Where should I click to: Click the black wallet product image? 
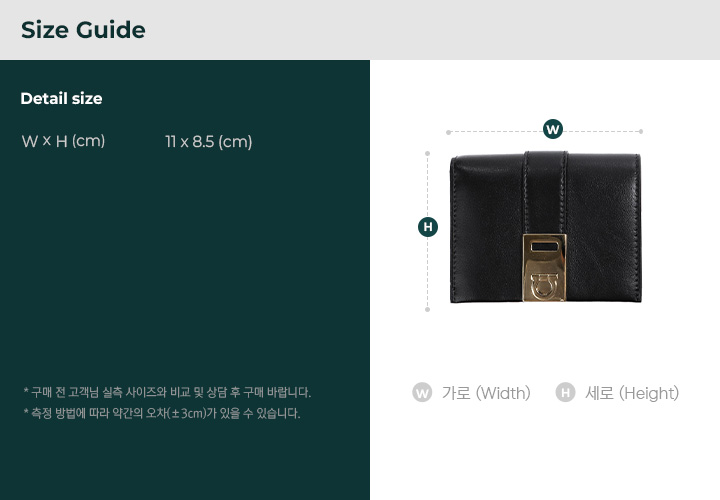[x=546, y=227]
